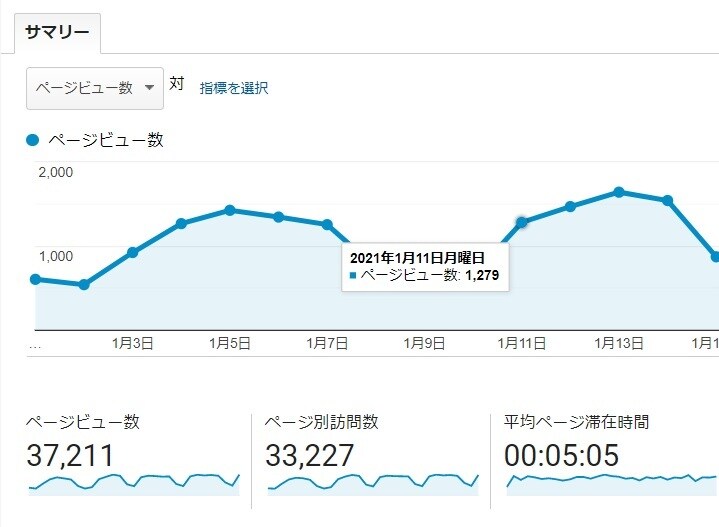Click the 1月9日 x-axis label
Viewport: 719px width, 527px height.
pyautogui.click(x=424, y=344)
